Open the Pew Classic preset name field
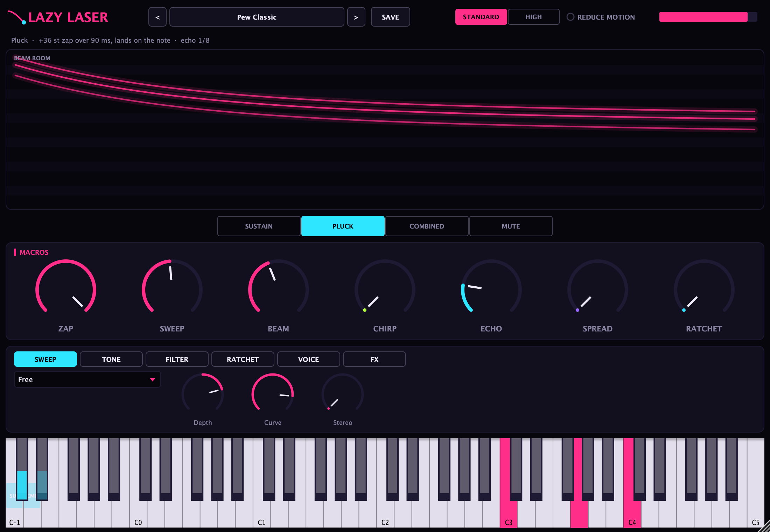This screenshot has width=770, height=532. (x=257, y=17)
